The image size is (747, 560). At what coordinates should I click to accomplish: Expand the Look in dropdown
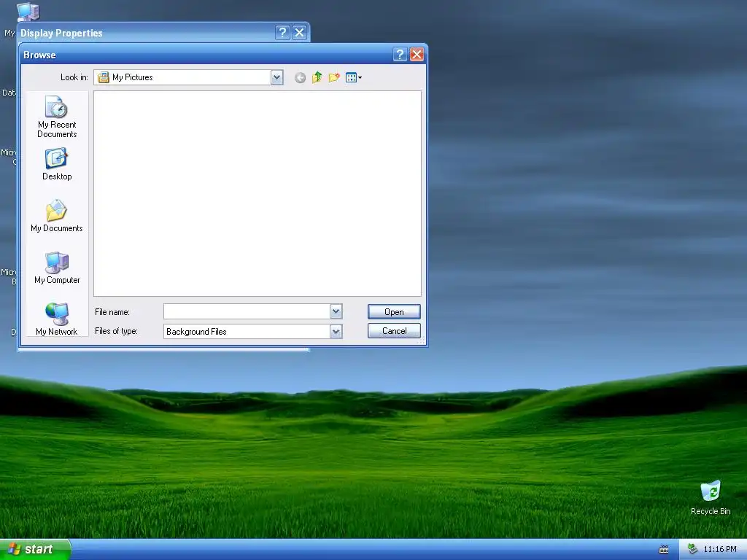276,77
